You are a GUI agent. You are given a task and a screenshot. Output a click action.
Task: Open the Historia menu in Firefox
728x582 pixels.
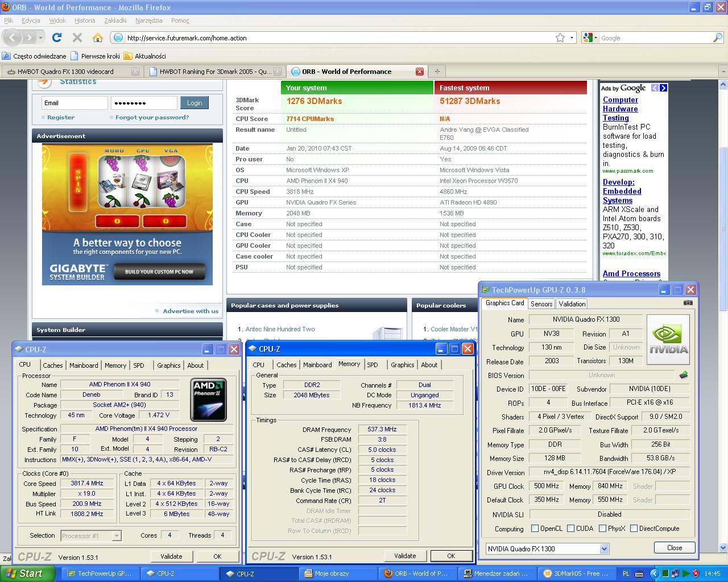(85, 20)
